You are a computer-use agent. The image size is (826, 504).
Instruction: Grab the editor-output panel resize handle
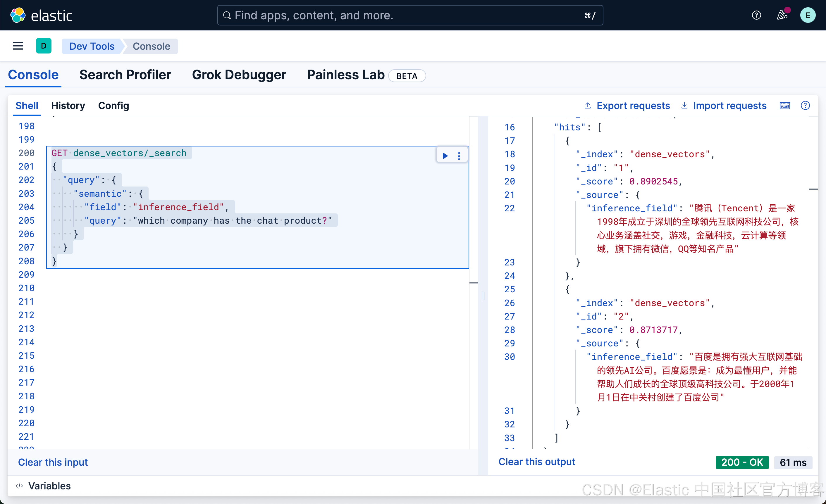pyautogui.click(x=483, y=296)
